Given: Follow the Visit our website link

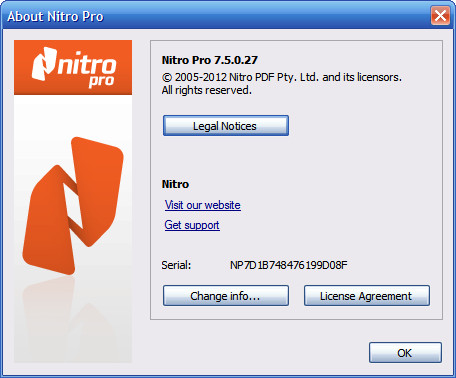Looking at the screenshot, I should tap(203, 205).
